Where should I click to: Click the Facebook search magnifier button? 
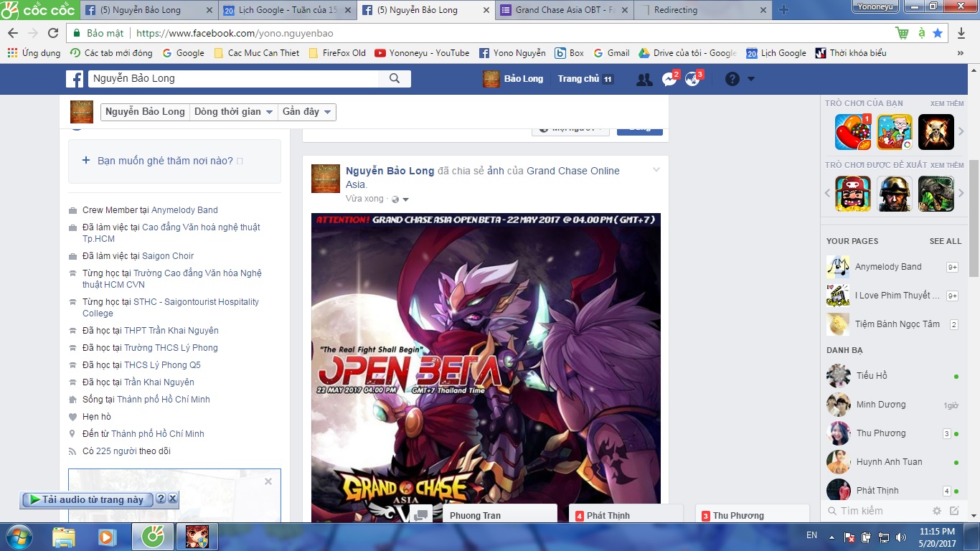tap(395, 79)
